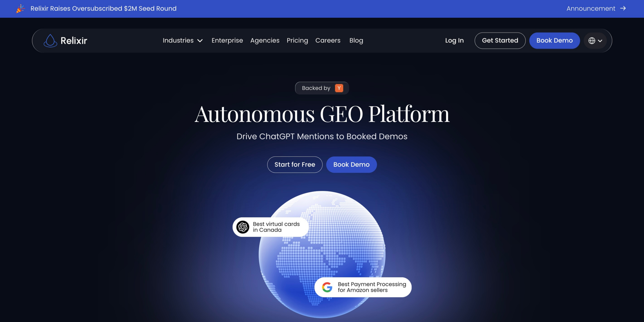The image size is (644, 322).
Task: Click the Log In link
Action: click(454, 41)
